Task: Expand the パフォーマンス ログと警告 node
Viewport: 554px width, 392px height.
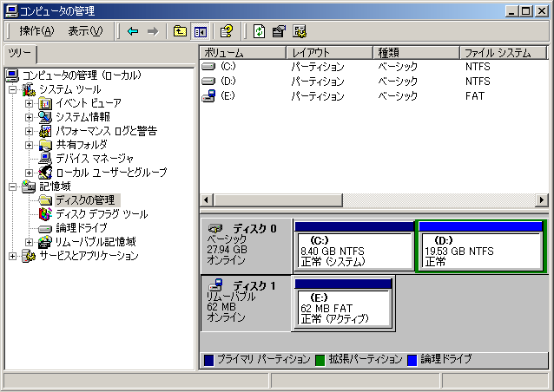Action: tap(29, 131)
